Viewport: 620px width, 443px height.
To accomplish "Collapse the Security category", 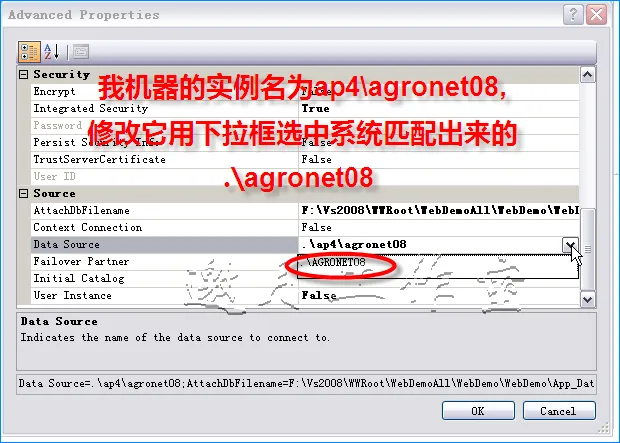I will [24, 74].
